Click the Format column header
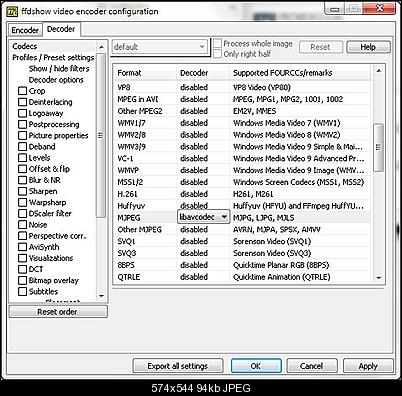Screen dimensions: 402x396 pos(145,73)
